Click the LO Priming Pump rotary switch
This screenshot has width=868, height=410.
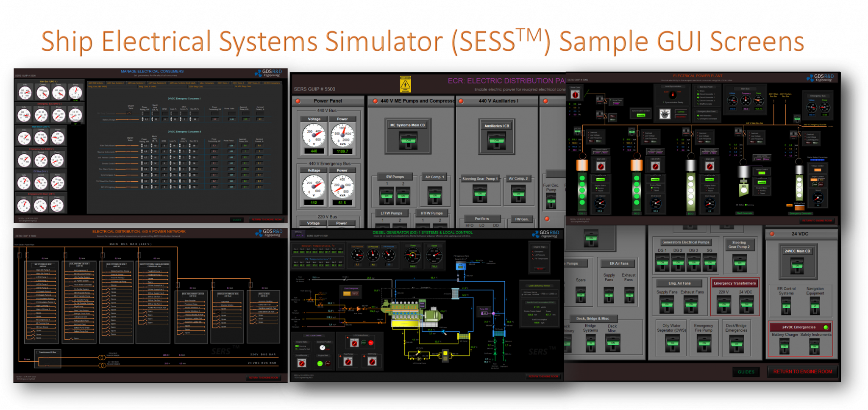[354, 343]
